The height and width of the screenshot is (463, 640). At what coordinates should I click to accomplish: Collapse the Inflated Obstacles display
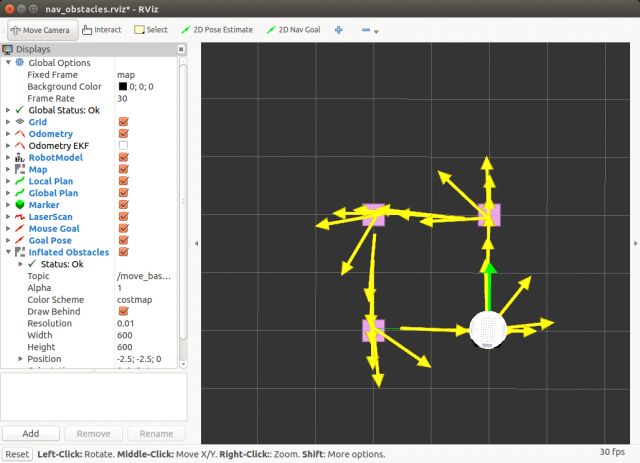click(9, 252)
